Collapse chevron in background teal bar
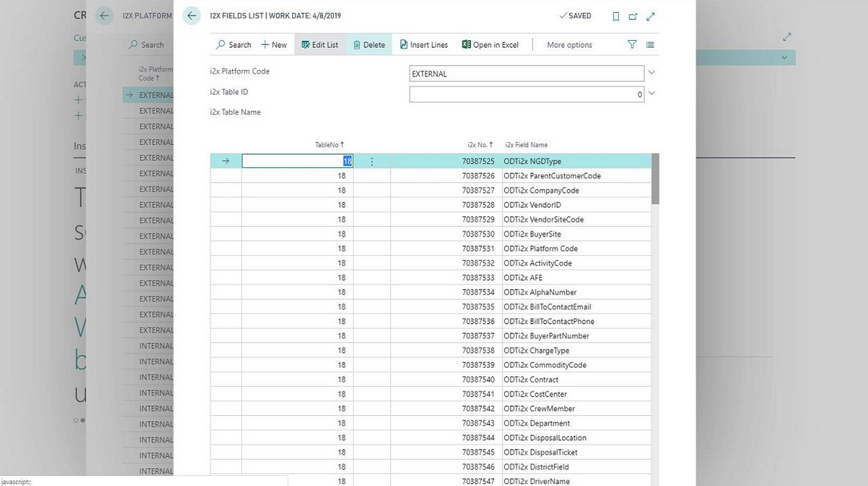The width and height of the screenshot is (868, 486). coord(784,57)
